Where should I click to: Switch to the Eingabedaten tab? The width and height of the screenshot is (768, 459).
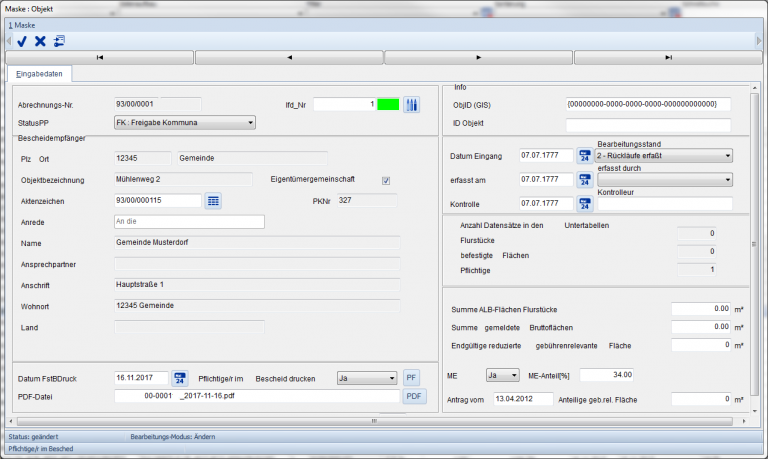click(x=39, y=74)
